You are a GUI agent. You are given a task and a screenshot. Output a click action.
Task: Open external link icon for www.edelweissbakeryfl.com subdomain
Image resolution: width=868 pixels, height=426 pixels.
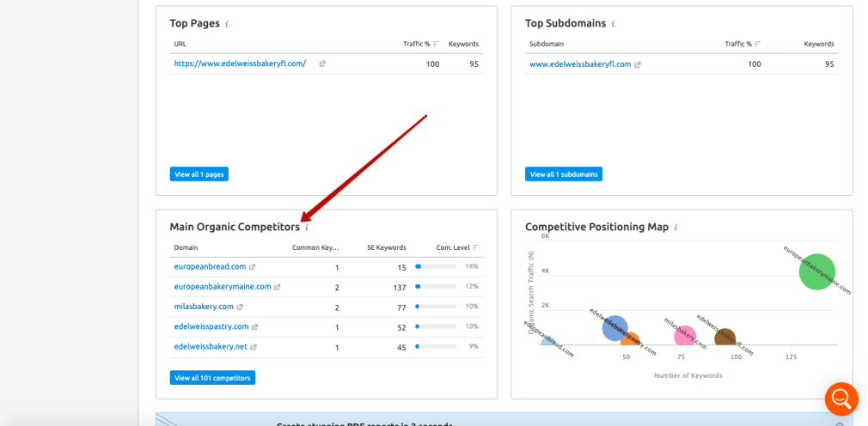638,64
